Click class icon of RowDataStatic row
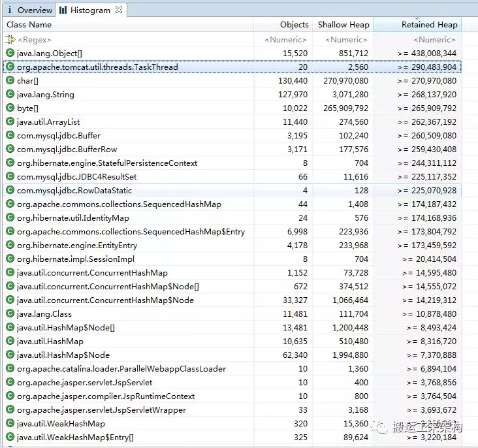 point(10,190)
